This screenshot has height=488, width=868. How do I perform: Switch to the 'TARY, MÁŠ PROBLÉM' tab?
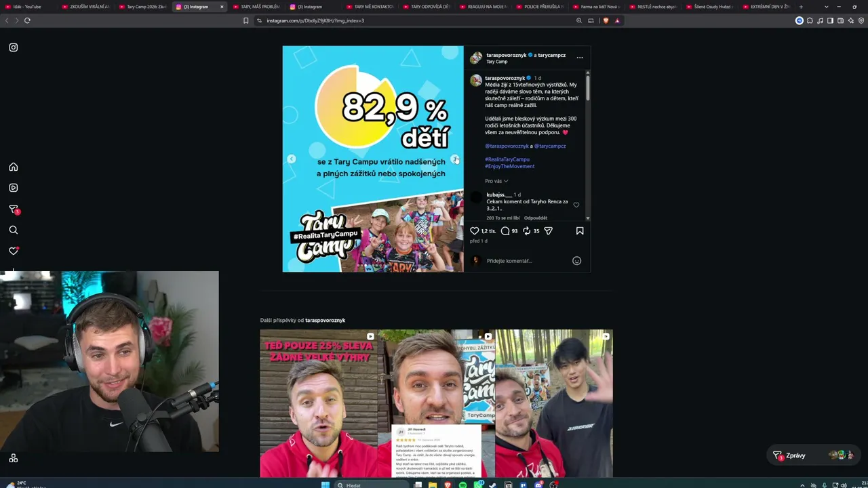257,7
